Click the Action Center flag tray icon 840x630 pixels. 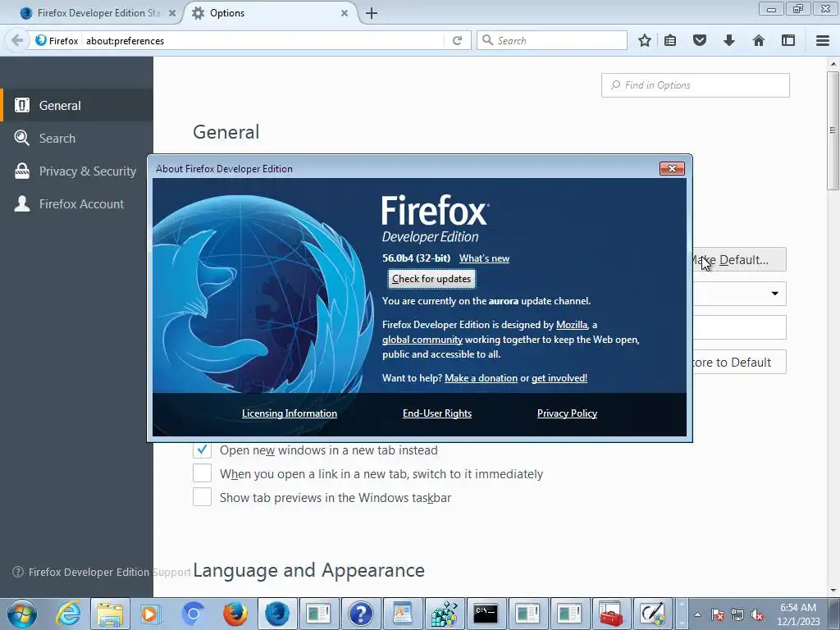[718, 614]
